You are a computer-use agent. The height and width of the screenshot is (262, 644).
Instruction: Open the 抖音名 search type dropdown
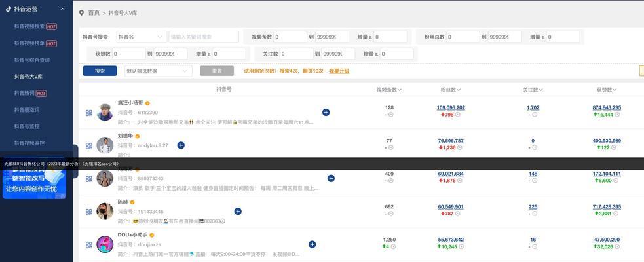142,37
